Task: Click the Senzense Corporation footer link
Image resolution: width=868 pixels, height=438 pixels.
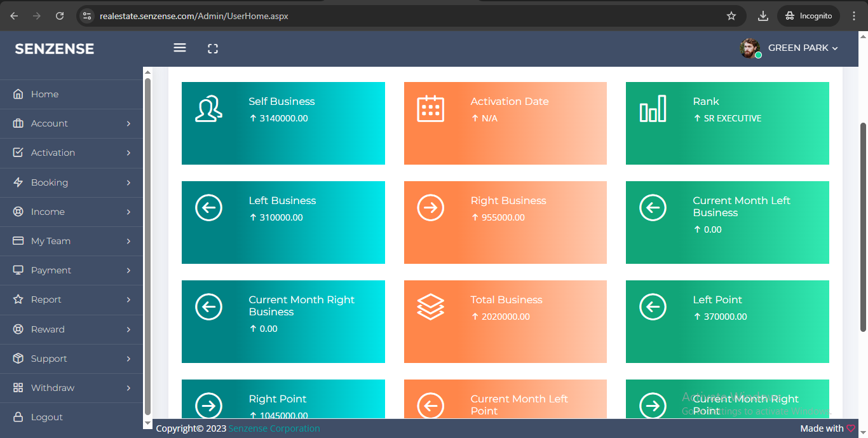Action: click(275, 428)
